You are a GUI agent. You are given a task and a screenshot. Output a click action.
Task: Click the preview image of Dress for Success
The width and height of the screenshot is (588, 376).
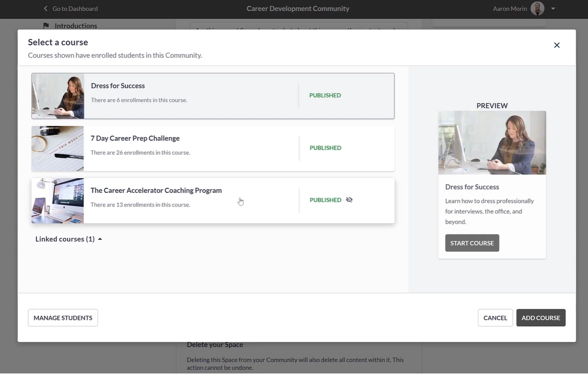point(492,143)
